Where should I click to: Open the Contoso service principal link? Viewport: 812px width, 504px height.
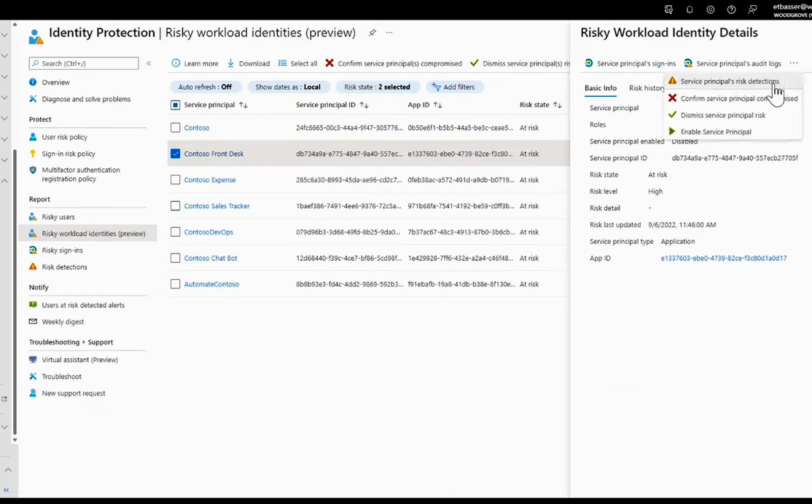197,127
